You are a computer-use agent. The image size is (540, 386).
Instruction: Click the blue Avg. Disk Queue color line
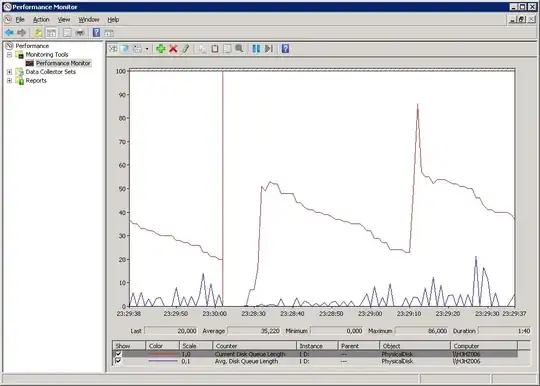click(163, 361)
